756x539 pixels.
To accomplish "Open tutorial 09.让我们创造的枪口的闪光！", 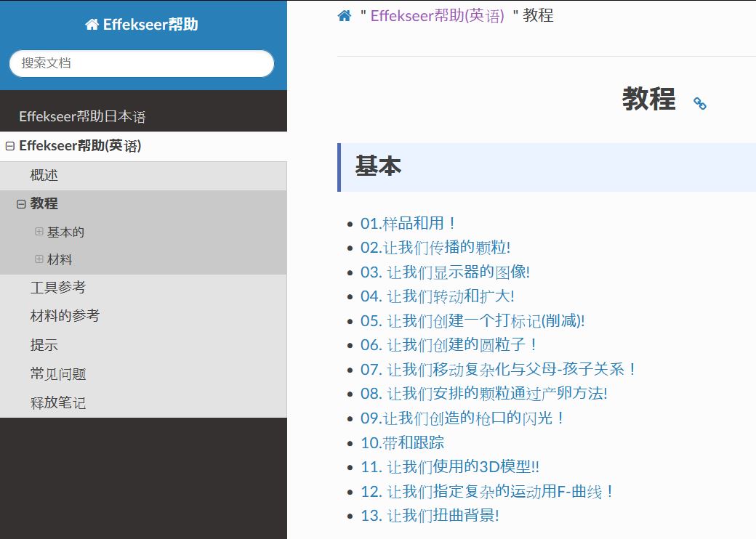I will point(462,418).
